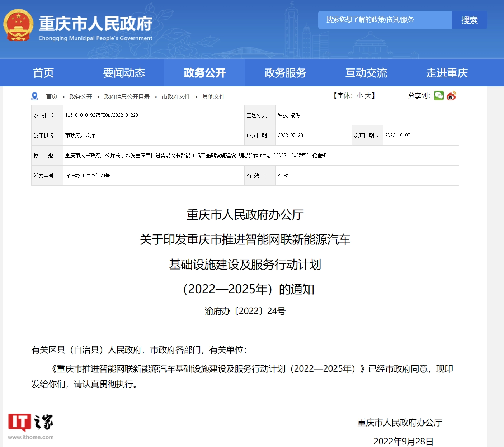
Task: Click the 主题分类 label cell
Action: pos(260,115)
